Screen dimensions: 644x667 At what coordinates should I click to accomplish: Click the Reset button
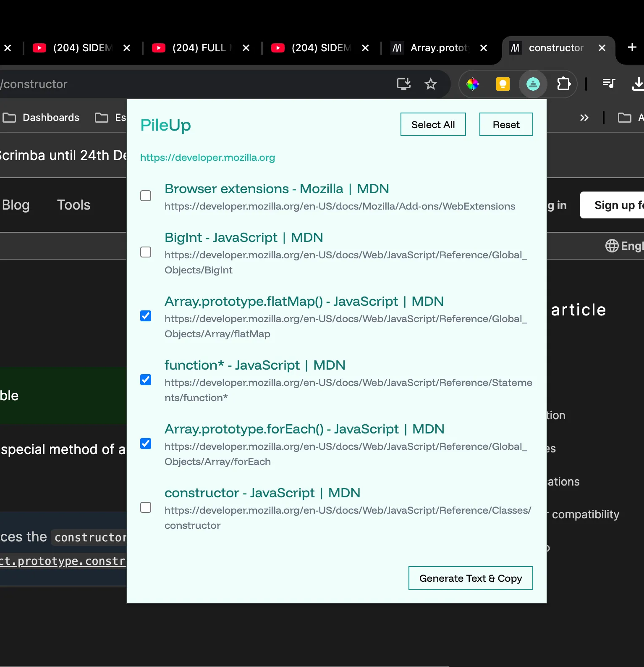(506, 124)
